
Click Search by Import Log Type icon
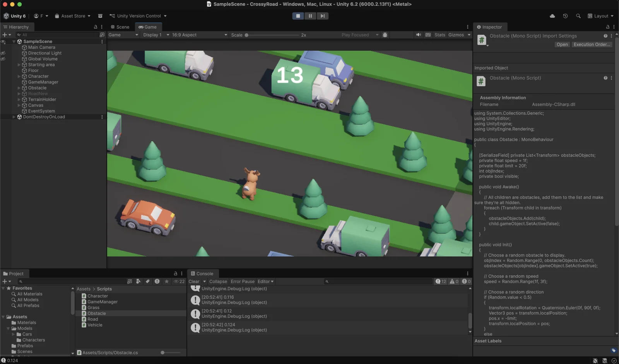point(157,282)
